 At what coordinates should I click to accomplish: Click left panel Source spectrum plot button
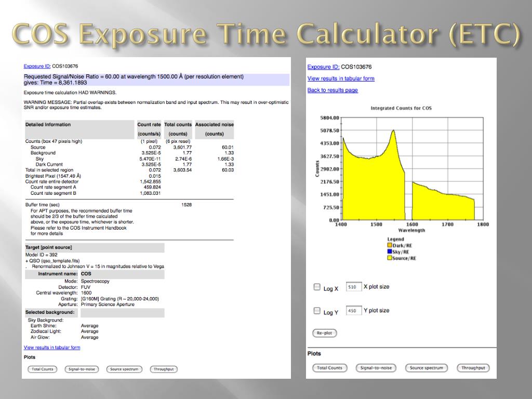click(x=124, y=369)
